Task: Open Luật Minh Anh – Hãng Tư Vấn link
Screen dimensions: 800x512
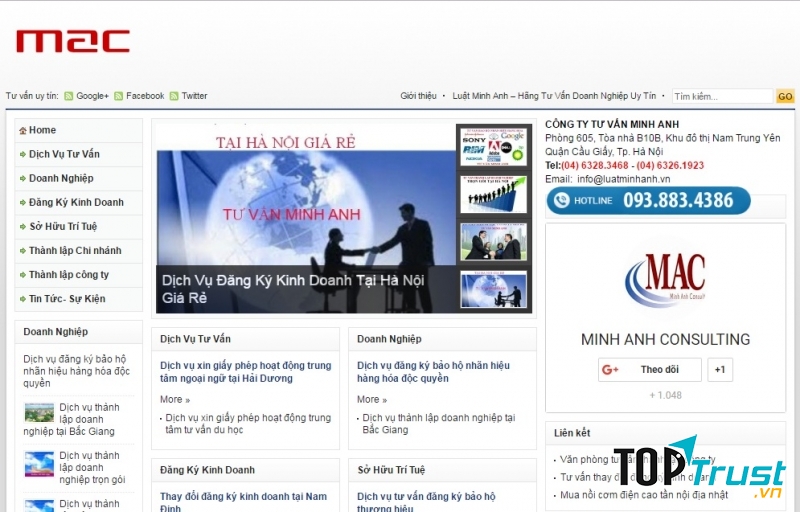Action: pos(554,96)
